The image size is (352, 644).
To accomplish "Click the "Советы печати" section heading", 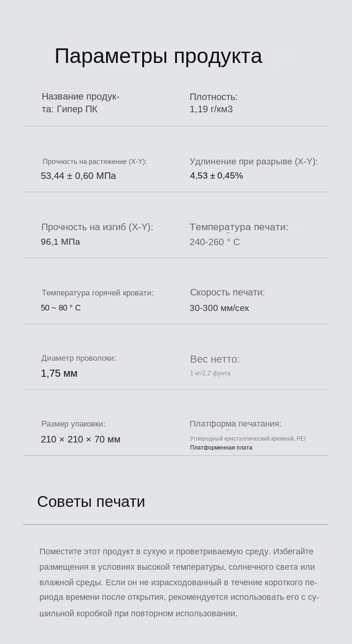I will tap(91, 502).
